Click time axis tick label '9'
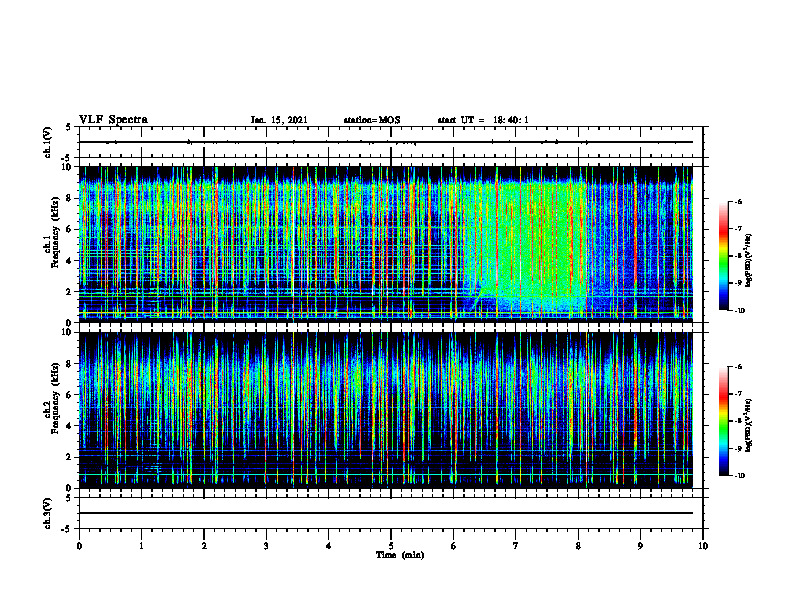792x612 pixels. (x=640, y=546)
